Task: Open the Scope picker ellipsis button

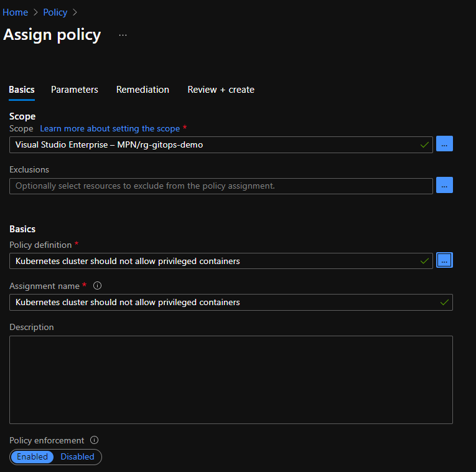Action: coord(444,144)
